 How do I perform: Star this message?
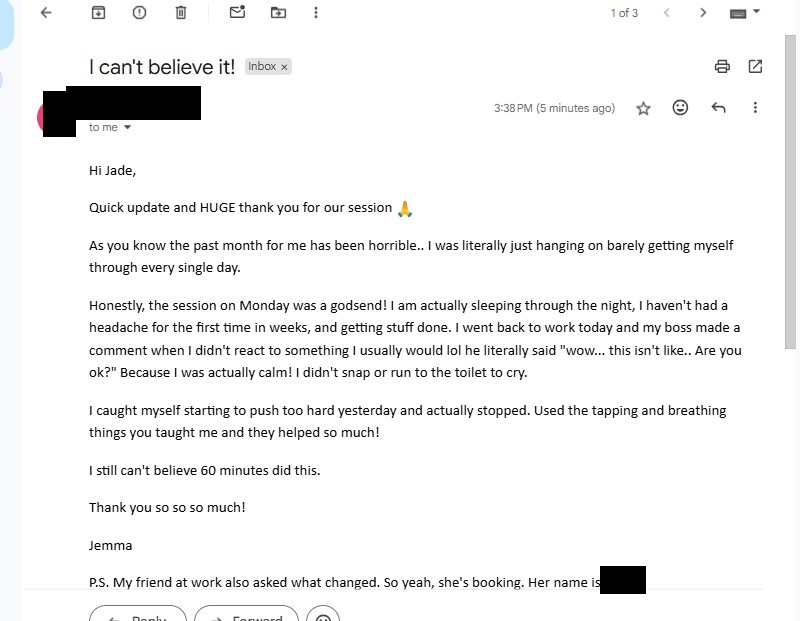[643, 108]
